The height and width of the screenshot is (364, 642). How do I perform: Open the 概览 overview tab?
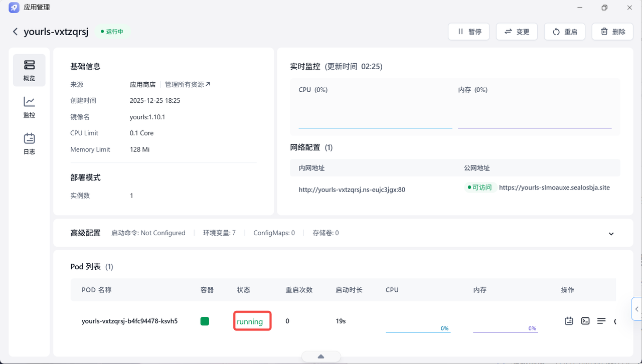pyautogui.click(x=29, y=70)
